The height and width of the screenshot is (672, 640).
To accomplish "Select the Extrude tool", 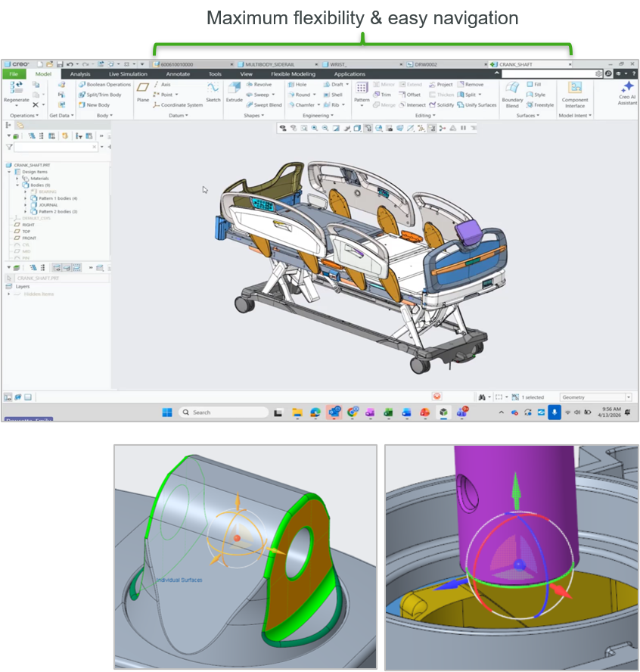I will 235,92.
